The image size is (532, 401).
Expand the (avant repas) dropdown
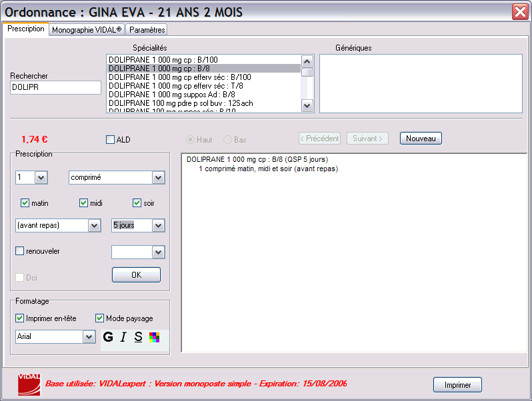94,225
